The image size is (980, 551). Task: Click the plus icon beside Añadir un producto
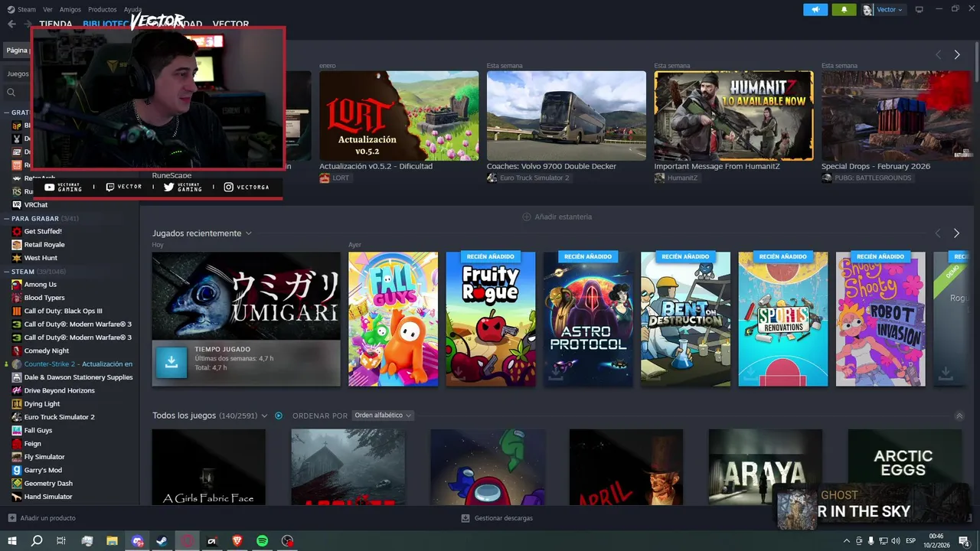[x=11, y=518]
